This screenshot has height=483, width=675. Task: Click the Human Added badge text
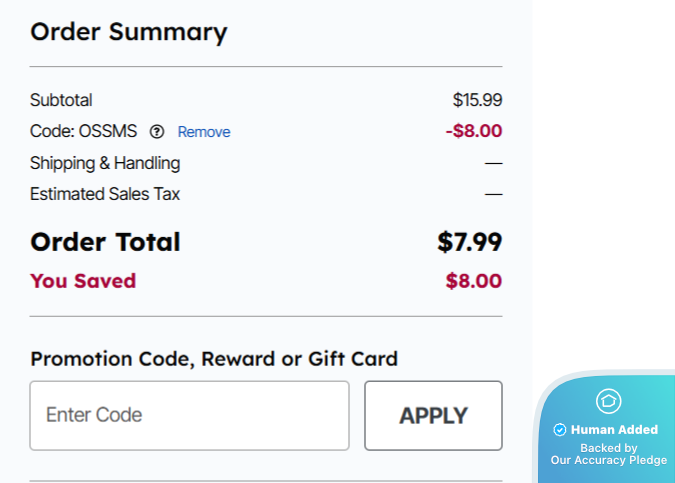pos(614,430)
